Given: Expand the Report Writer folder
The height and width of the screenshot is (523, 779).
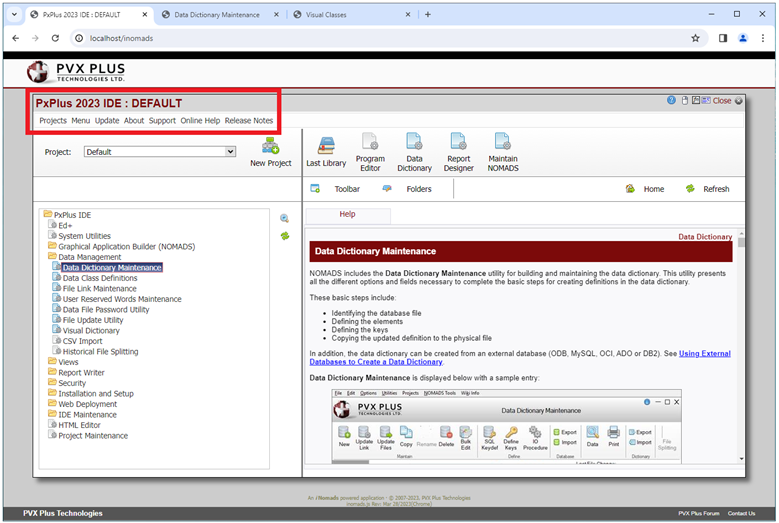Looking at the screenshot, I should click(x=52, y=372).
